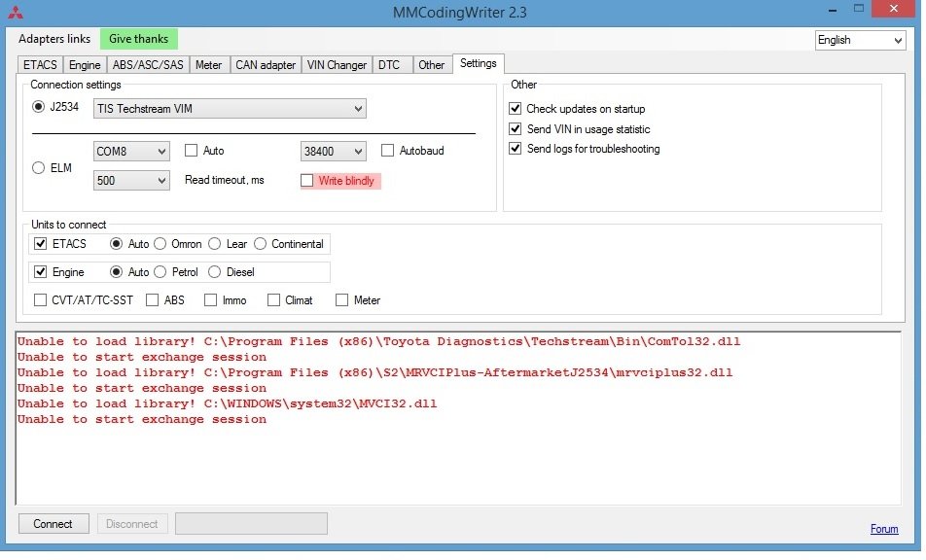Select the Diesel engine radio button
The image size is (926, 560).
(214, 272)
